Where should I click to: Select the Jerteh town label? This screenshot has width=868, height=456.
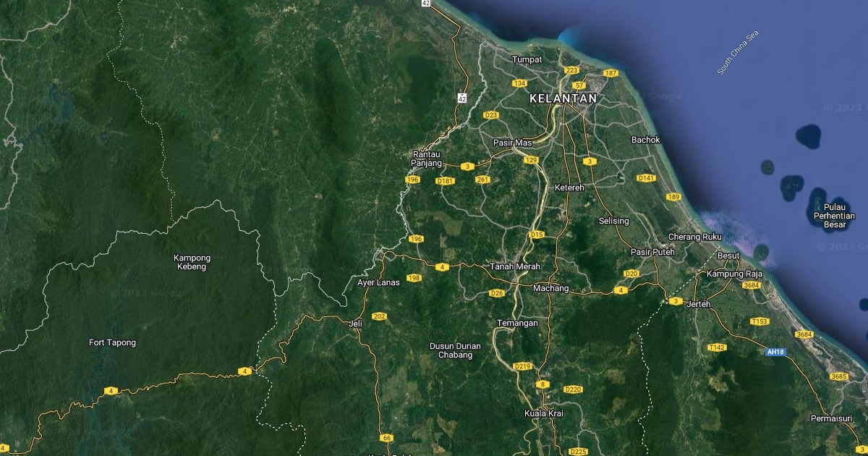pos(698,304)
